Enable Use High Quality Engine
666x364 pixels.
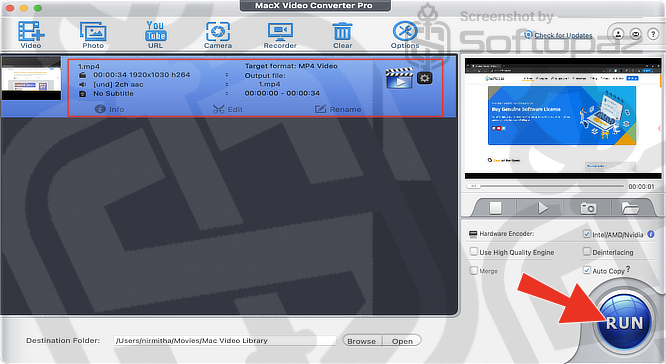click(x=474, y=252)
